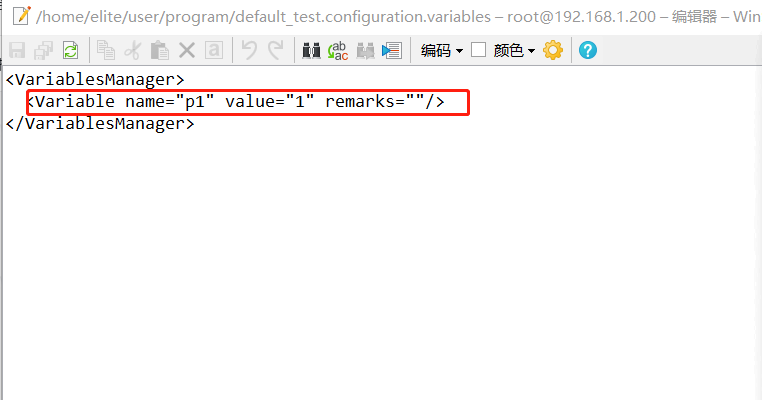Open Find with the binoculars icon
Screen dimensions: 762x400
tap(312, 50)
